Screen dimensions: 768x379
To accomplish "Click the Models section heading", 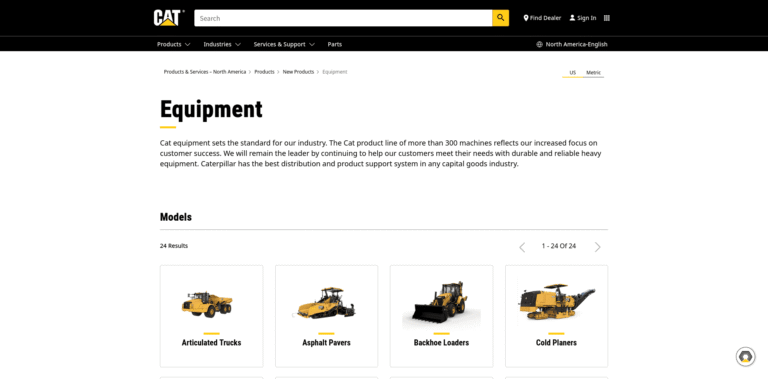I will click(x=176, y=217).
